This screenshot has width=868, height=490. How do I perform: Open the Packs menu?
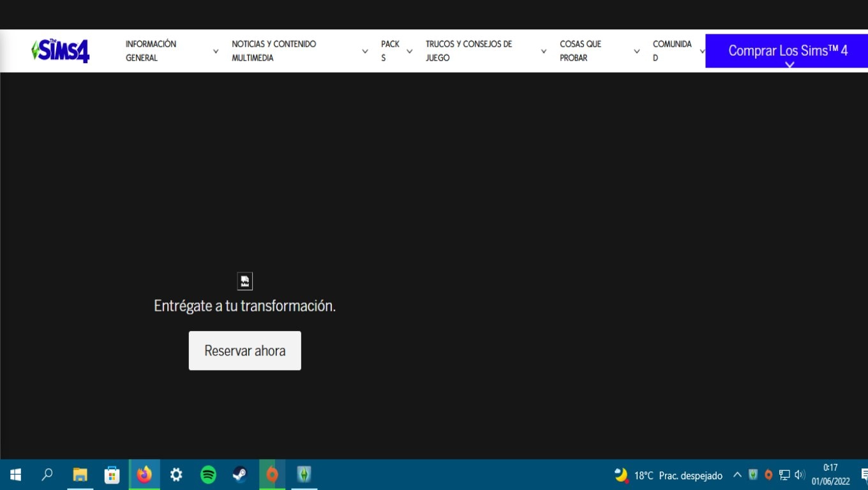[x=390, y=51]
